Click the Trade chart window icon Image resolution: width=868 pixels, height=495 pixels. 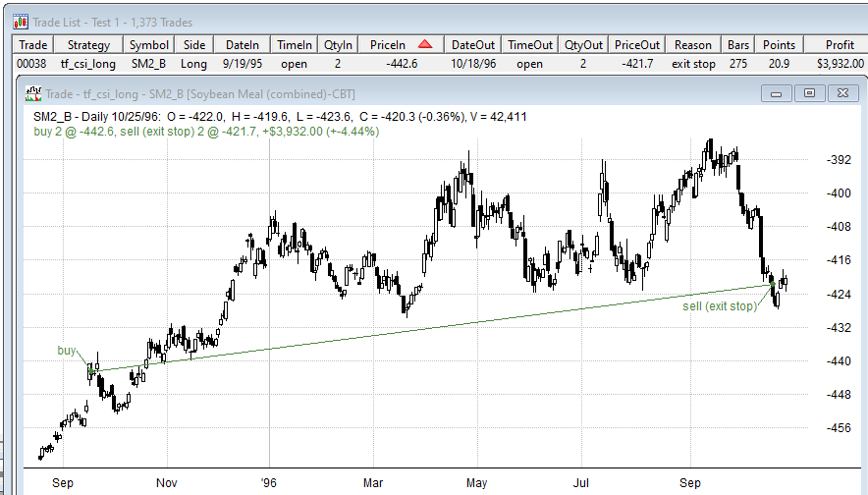(33, 93)
